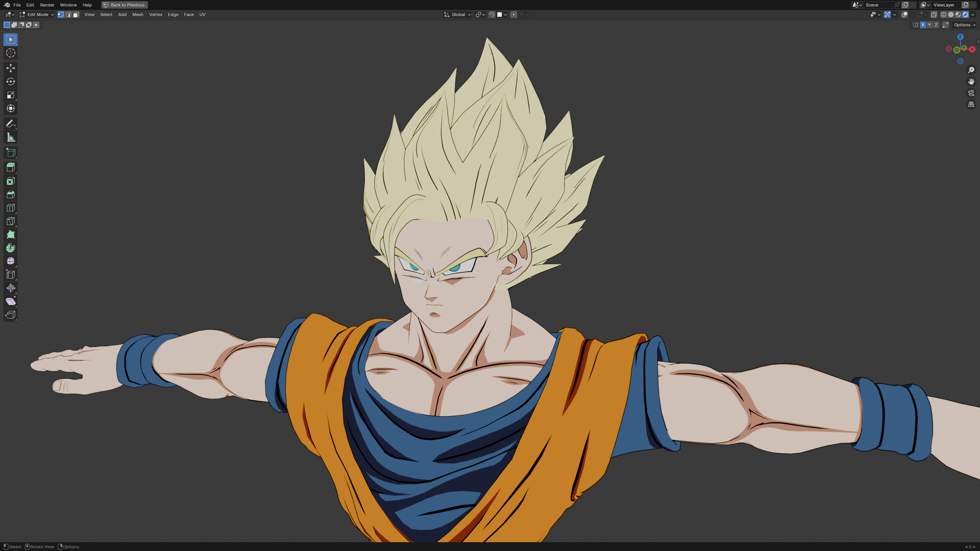This screenshot has width=980, height=551.
Task: Activate the Extrude Region tool
Action: click(x=11, y=167)
